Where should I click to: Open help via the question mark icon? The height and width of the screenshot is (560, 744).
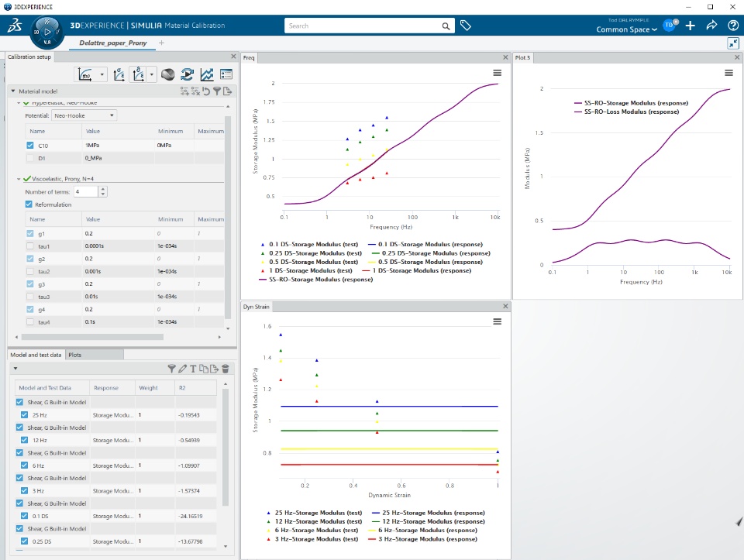click(733, 26)
